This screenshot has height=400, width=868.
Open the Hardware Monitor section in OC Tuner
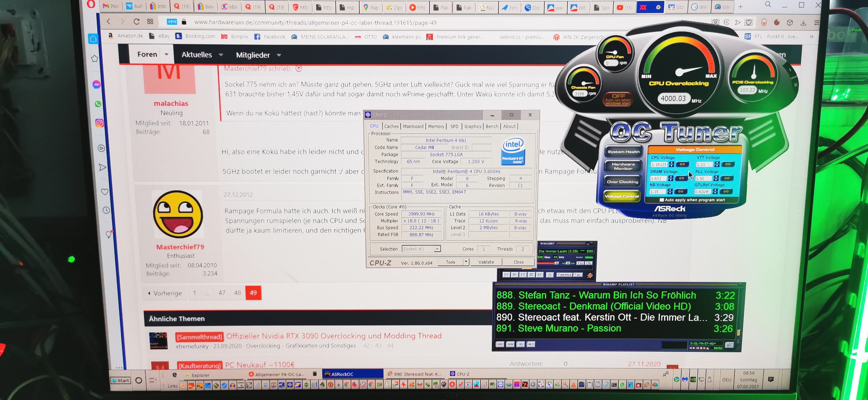pos(623,167)
